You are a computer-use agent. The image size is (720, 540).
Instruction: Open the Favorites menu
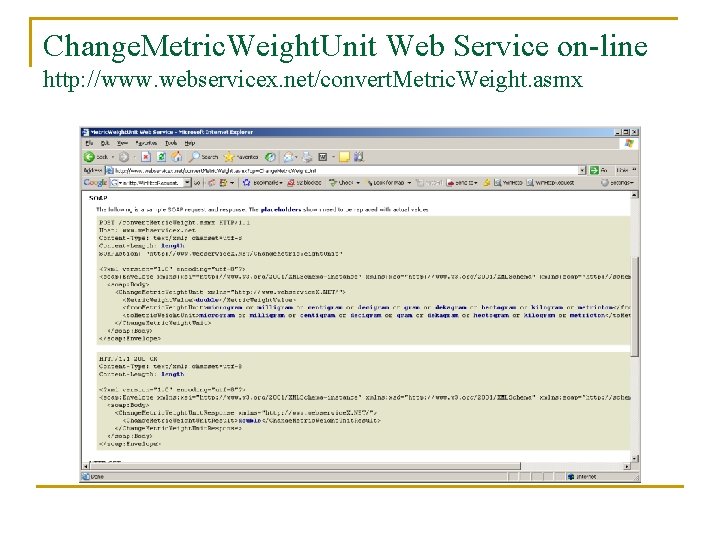146,143
